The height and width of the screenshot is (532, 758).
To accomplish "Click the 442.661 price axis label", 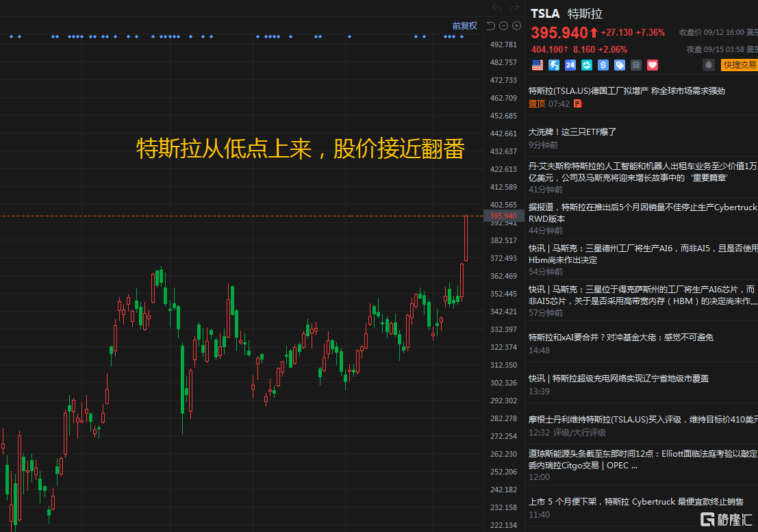I will (503, 134).
